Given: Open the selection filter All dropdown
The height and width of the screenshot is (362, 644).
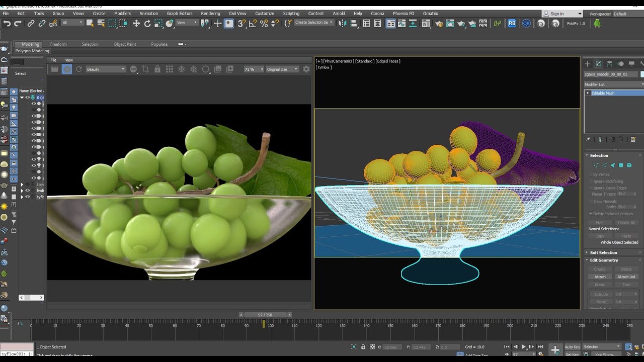Looking at the screenshot, I should tap(71, 23).
